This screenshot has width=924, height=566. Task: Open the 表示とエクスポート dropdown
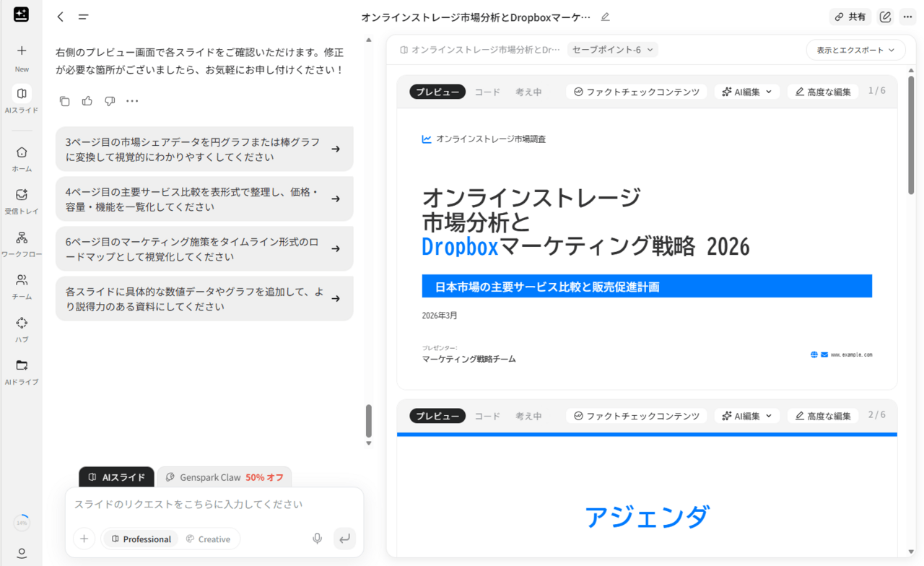(855, 50)
